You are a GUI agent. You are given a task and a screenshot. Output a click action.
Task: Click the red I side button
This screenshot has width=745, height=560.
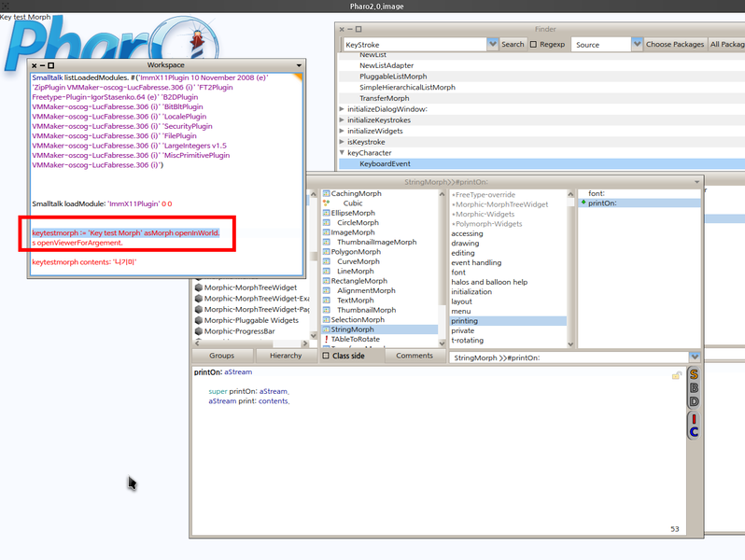[694, 417]
